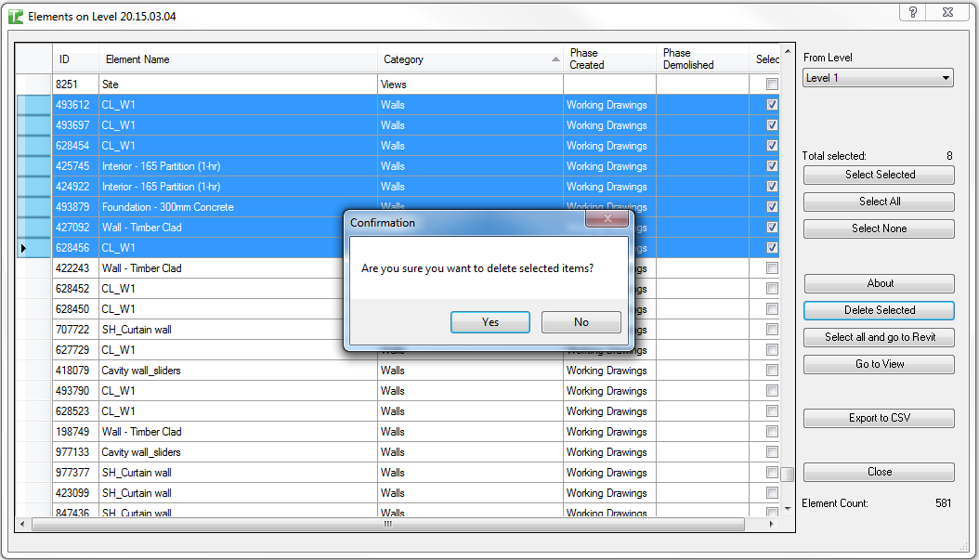The width and height of the screenshot is (979, 560).
Task: Click the help question mark icon
Action: [x=913, y=12]
